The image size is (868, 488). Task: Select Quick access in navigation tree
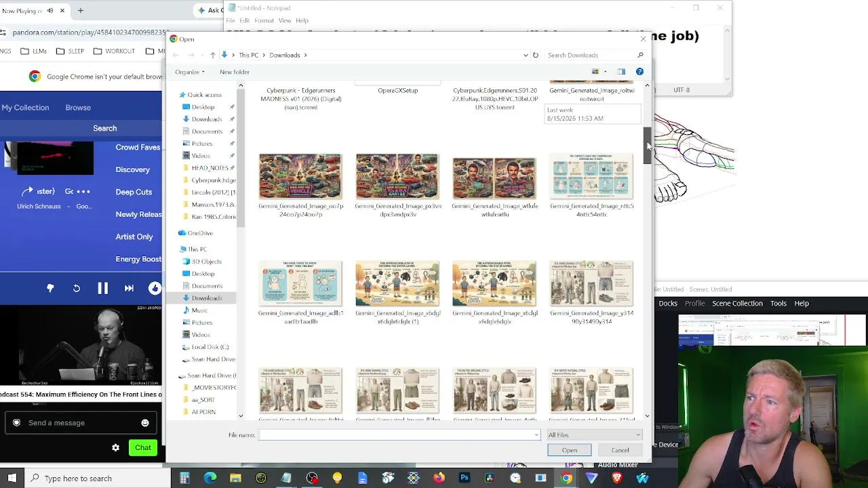tap(204, 95)
